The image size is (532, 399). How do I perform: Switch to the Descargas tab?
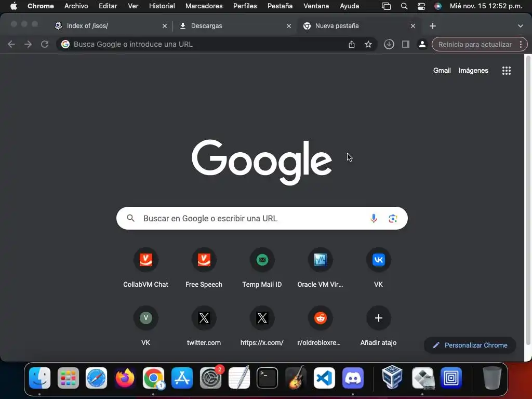pyautogui.click(x=234, y=26)
